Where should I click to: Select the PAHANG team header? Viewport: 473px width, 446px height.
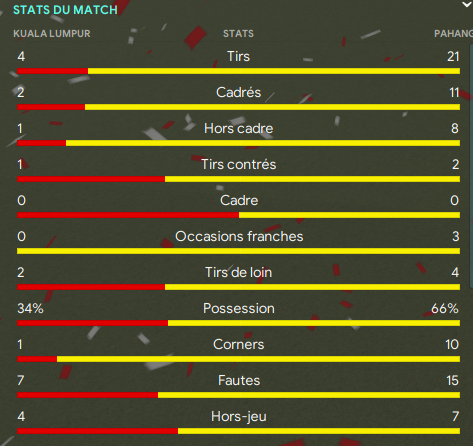[453, 34]
